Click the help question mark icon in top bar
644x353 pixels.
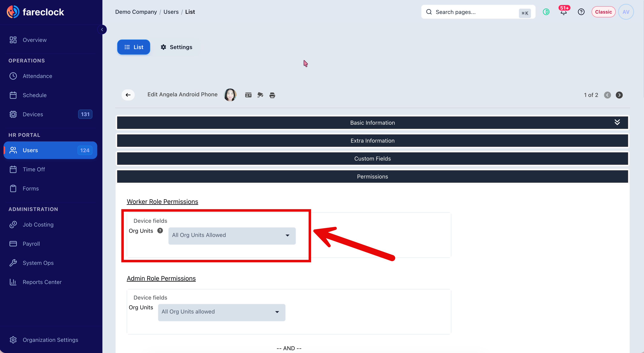581,12
